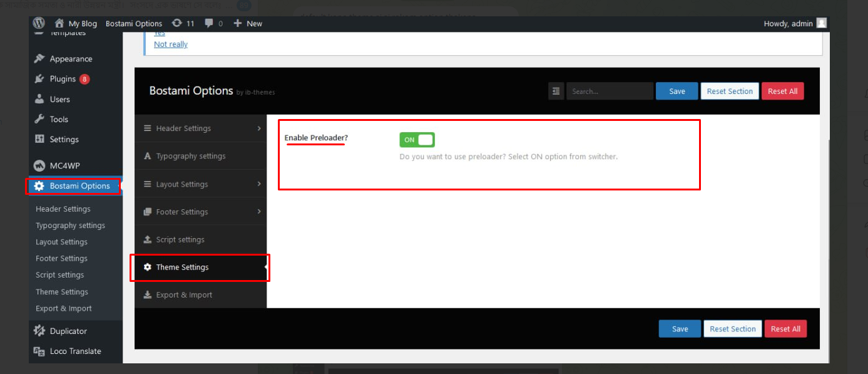Expand the Layout Settings chevron in options panel
The image size is (868, 374).
259,184
